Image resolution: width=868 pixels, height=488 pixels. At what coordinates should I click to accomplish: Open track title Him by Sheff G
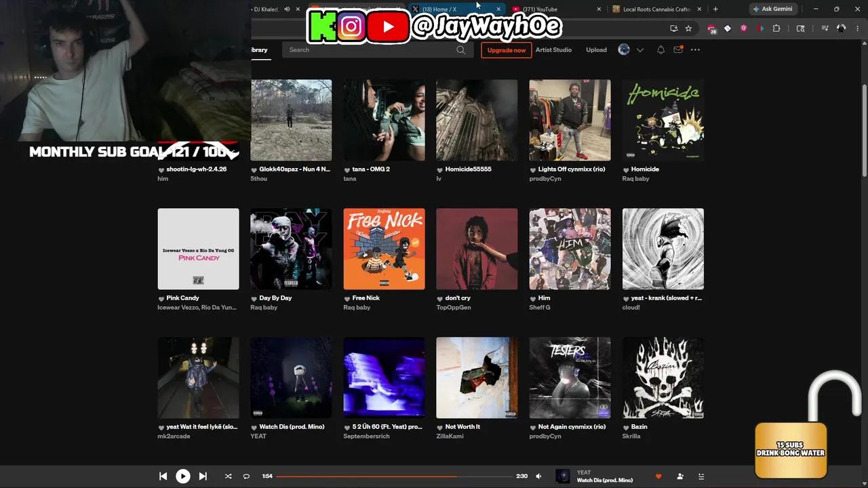tap(545, 298)
